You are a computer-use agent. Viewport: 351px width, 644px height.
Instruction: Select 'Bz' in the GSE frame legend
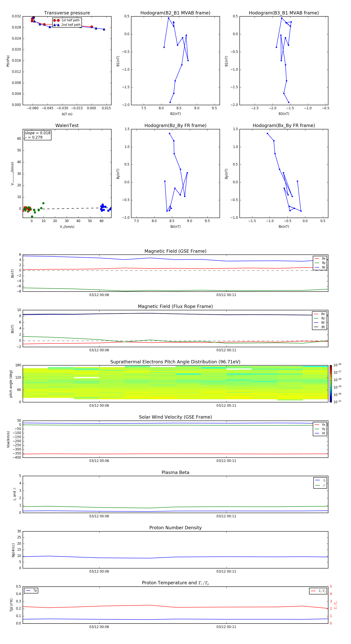320,267
